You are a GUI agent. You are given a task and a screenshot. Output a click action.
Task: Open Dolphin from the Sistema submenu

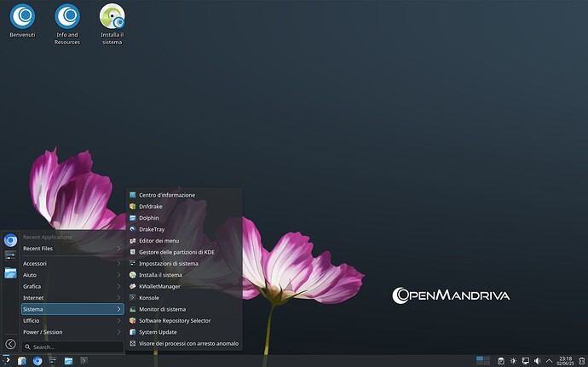(x=184, y=218)
